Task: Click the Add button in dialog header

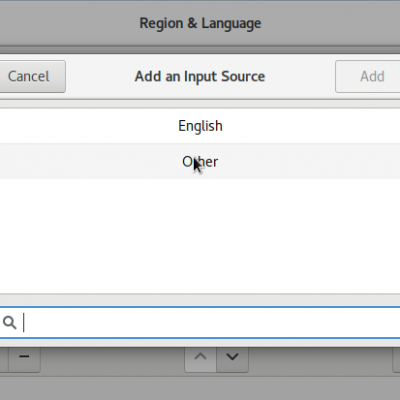Action: pyautogui.click(x=368, y=76)
